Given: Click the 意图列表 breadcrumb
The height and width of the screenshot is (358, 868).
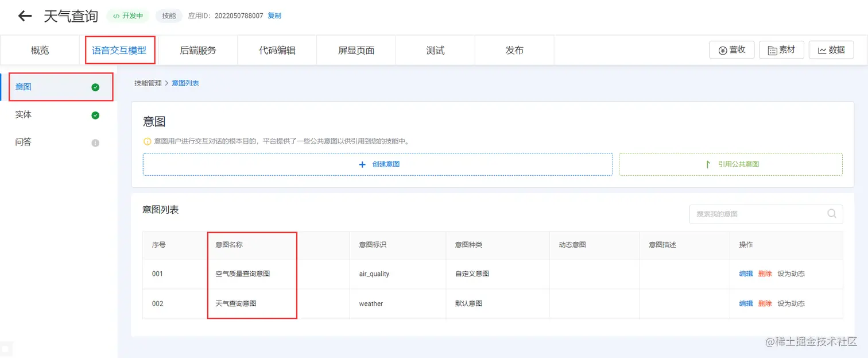Looking at the screenshot, I should pyautogui.click(x=185, y=83).
